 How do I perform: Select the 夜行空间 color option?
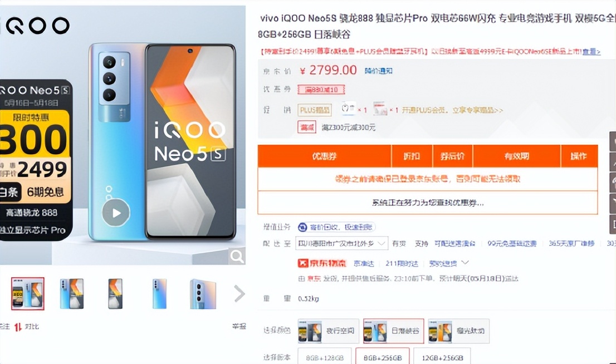(329, 331)
